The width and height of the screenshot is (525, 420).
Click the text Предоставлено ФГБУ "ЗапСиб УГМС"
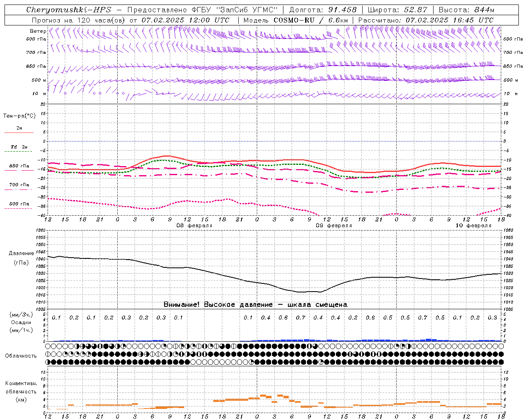point(203,10)
